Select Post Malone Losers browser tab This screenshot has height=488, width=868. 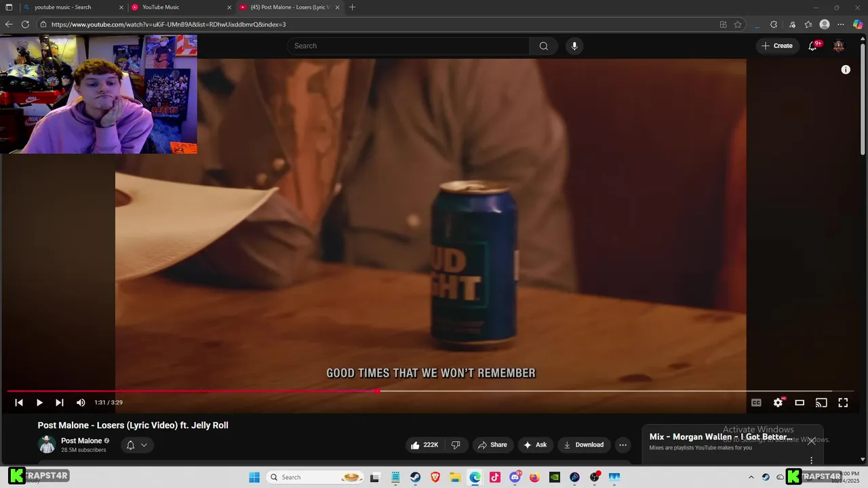[x=288, y=7]
